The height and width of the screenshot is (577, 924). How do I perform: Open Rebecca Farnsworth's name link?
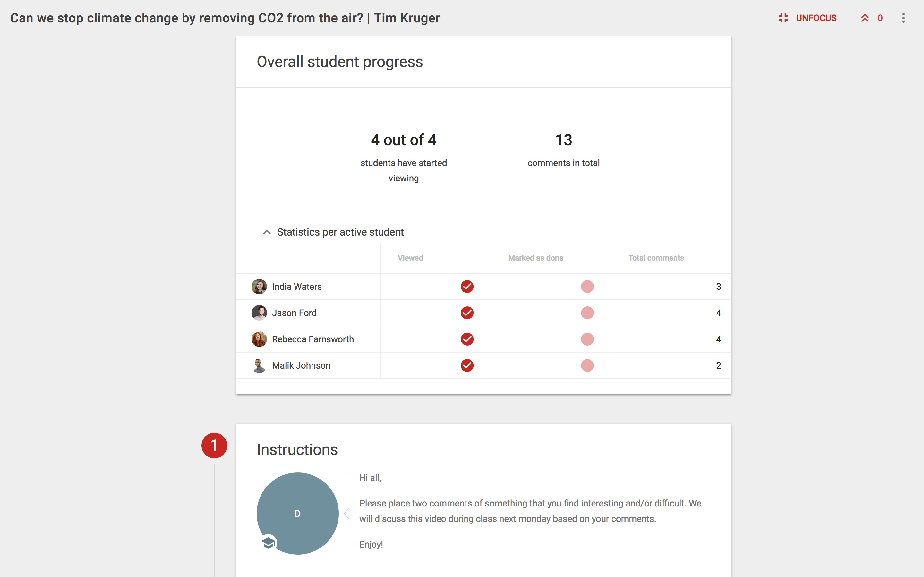coord(313,339)
